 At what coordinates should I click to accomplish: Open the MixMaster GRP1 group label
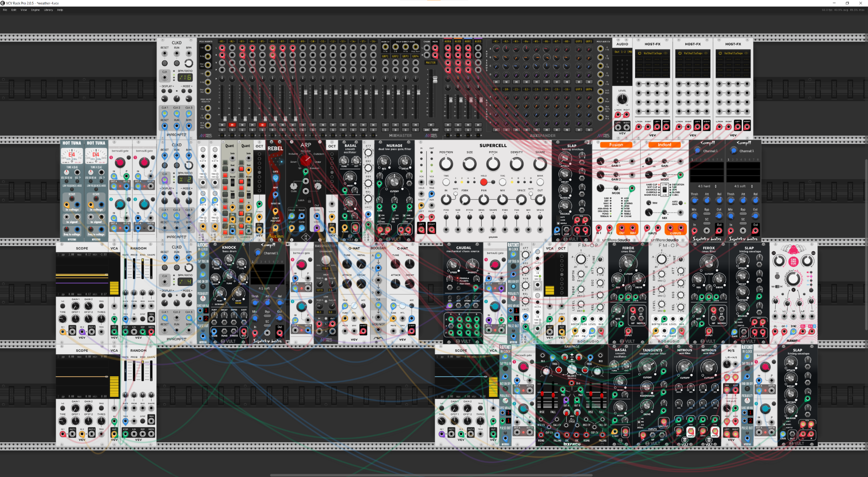click(x=385, y=56)
